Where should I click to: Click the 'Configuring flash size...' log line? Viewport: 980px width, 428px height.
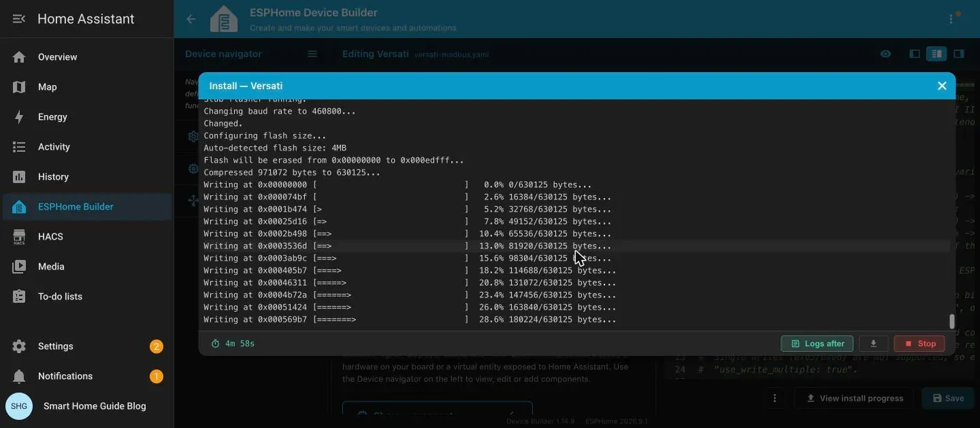[265, 136]
